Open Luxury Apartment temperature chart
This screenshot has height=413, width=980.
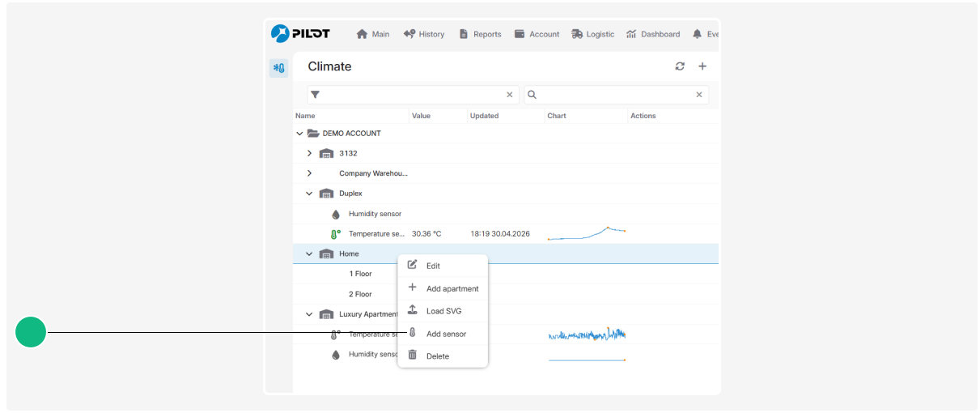pos(587,334)
